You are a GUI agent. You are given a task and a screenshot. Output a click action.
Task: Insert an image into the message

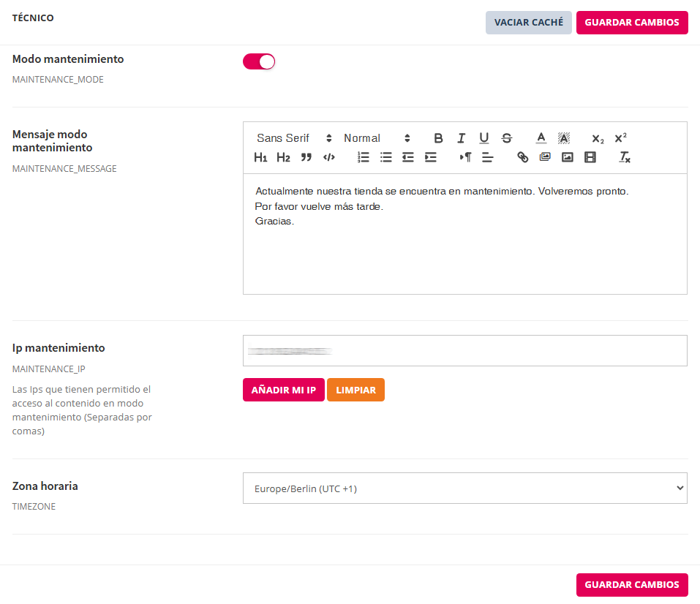click(x=567, y=157)
